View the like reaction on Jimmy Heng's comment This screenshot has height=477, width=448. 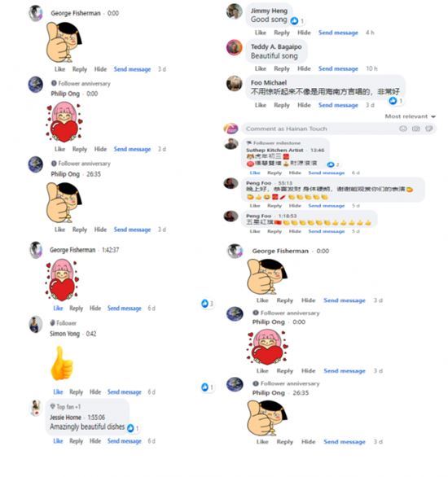click(x=297, y=21)
